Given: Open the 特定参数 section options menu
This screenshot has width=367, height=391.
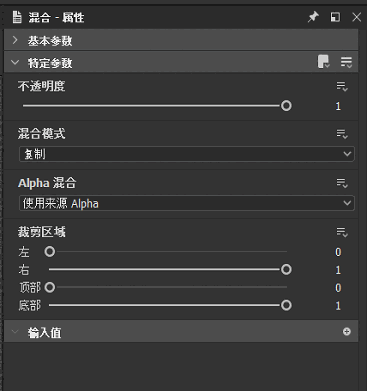Looking at the screenshot, I should pyautogui.click(x=346, y=62).
